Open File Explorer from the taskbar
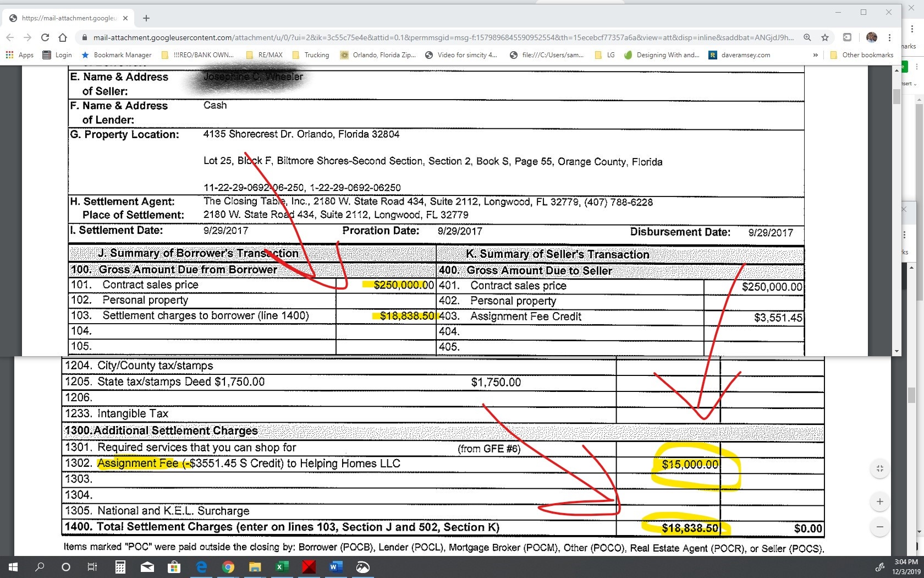 255,567
